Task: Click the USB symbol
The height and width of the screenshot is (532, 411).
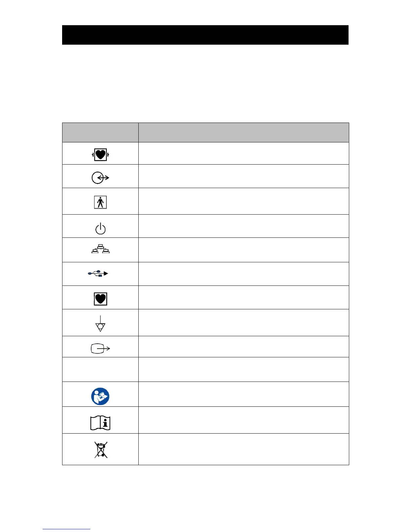Action: [x=98, y=274]
